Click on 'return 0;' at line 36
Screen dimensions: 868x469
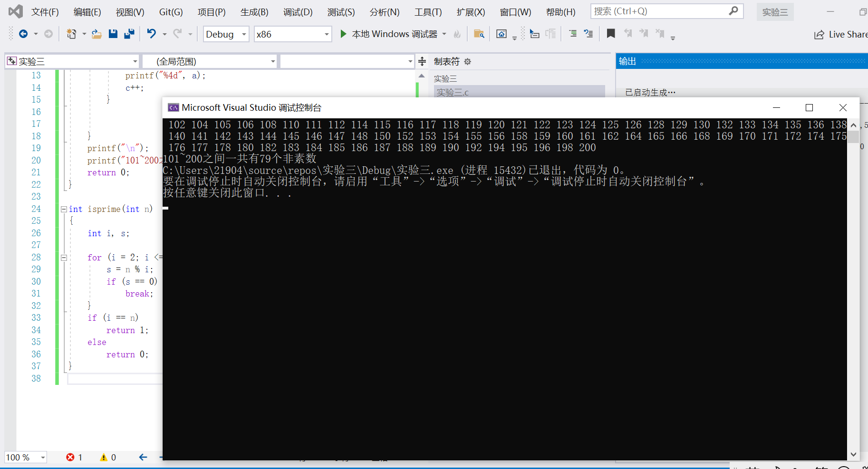point(127,354)
